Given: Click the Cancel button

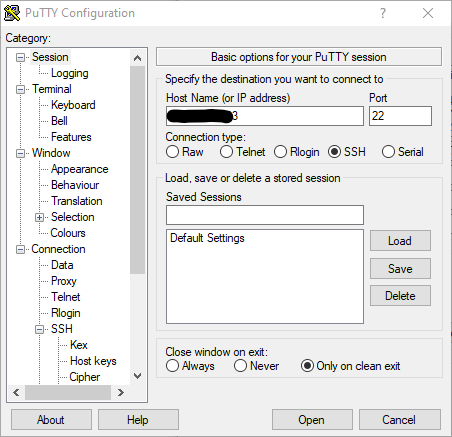Looking at the screenshot, I should click(x=399, y=420).
